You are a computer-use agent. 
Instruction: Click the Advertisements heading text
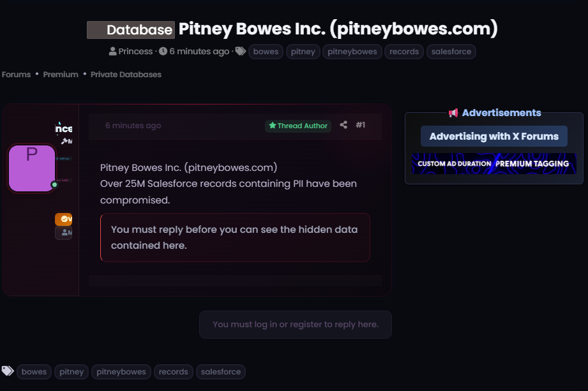tap(501, 113)
